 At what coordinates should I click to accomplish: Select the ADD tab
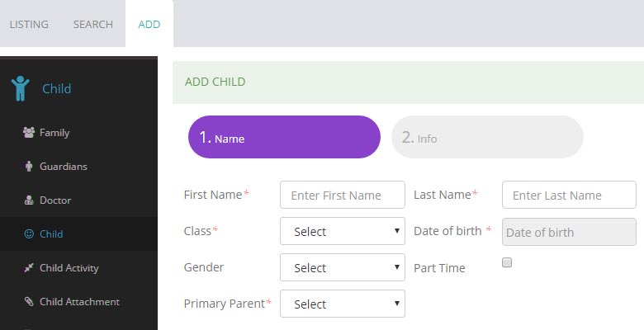(149, 24)
